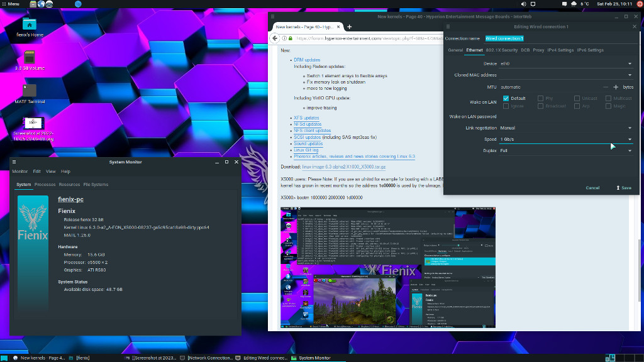Toggle the Magic Wake on LAN checkbox

(608, 106)
